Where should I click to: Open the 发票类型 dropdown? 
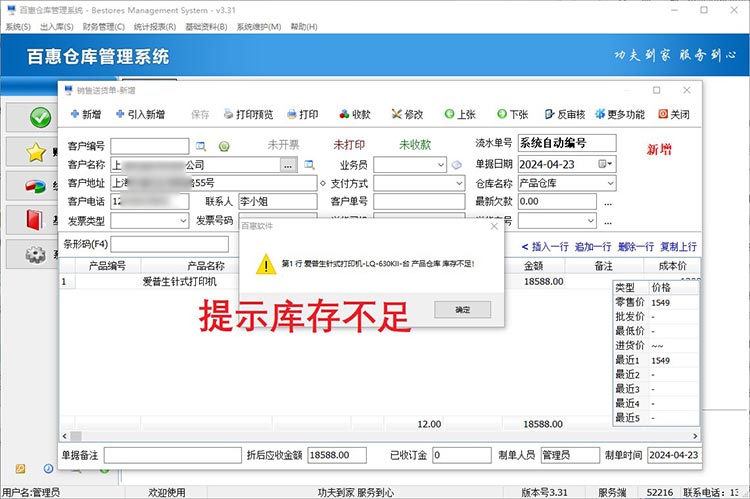[x=183, y=221]
